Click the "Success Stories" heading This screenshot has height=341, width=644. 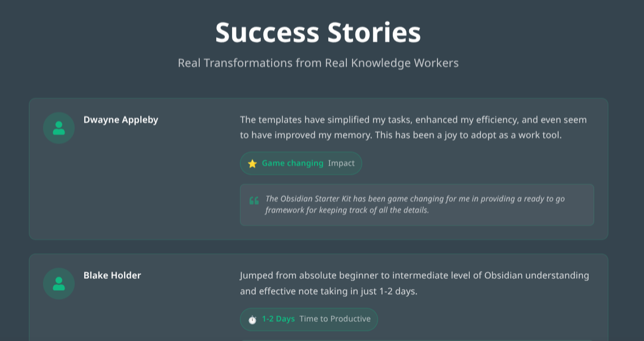coord(318,32)
